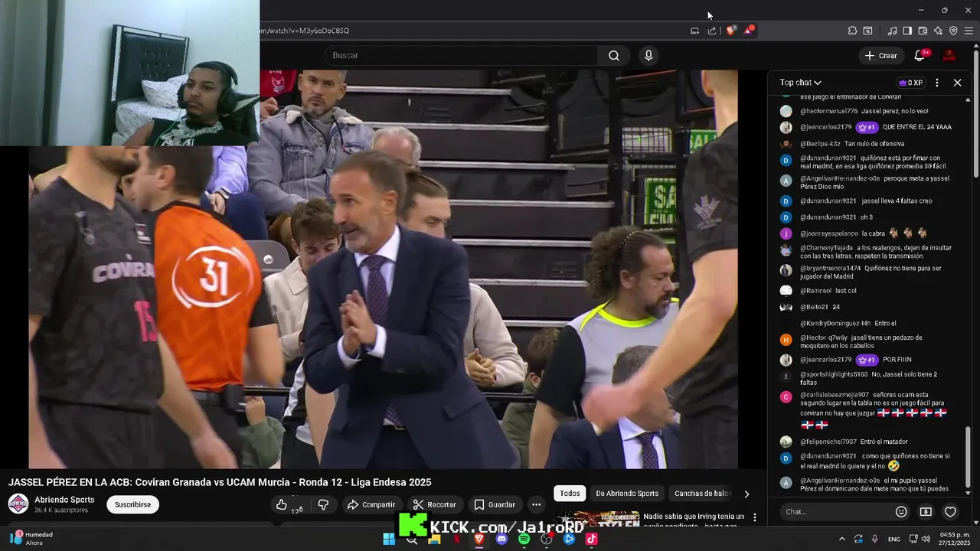Image resolution: width=980 pixels, height=551 pixels.
Task: Open Discord from the taskbar
Action: tap(501, 539)
